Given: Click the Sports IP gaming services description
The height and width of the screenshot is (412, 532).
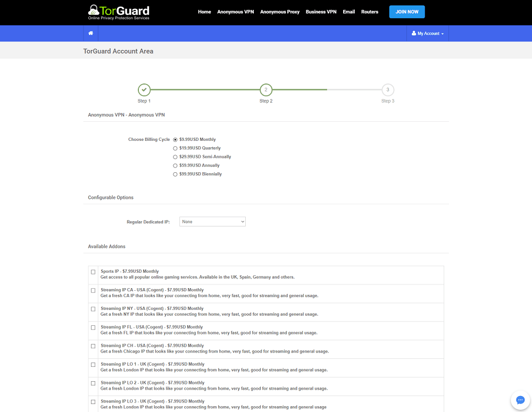Looking at the screenshot, I should [197, 278].
